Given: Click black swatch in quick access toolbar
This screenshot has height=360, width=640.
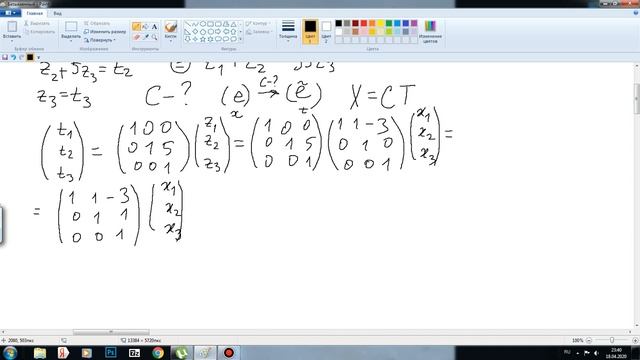Looking at the screenshot, I should coord(30,58).
